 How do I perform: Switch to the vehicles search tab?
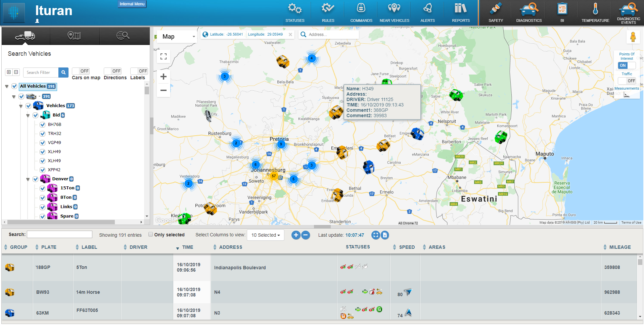[x=25, y=35]
